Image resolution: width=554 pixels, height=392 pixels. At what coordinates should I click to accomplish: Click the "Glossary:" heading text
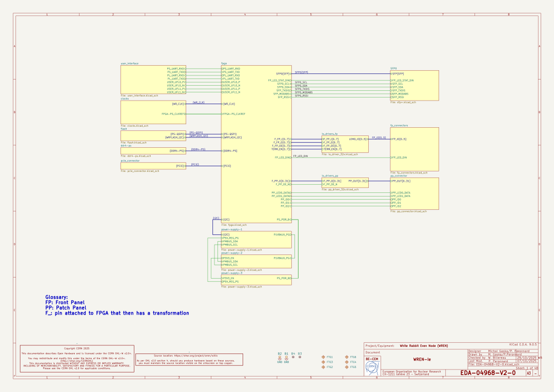(x=56, y=297)
